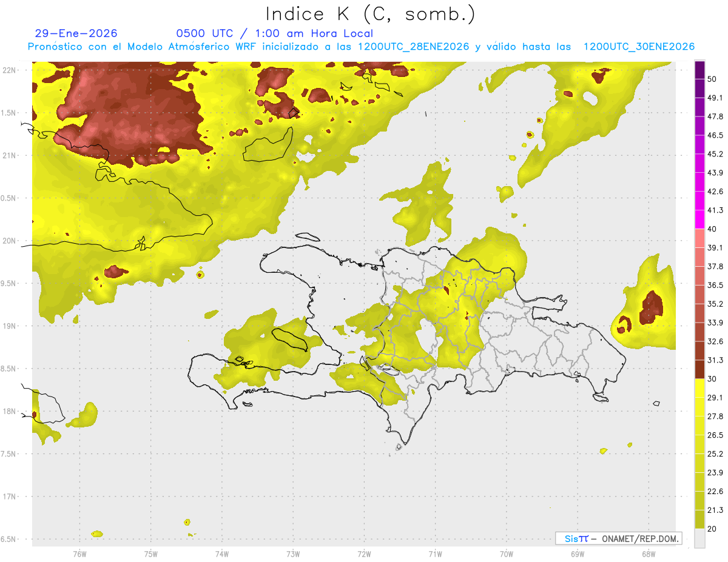The height and width of the screenshot is (562, 728).
Task: Select legend value "45.2"
Action: [715, 154]
